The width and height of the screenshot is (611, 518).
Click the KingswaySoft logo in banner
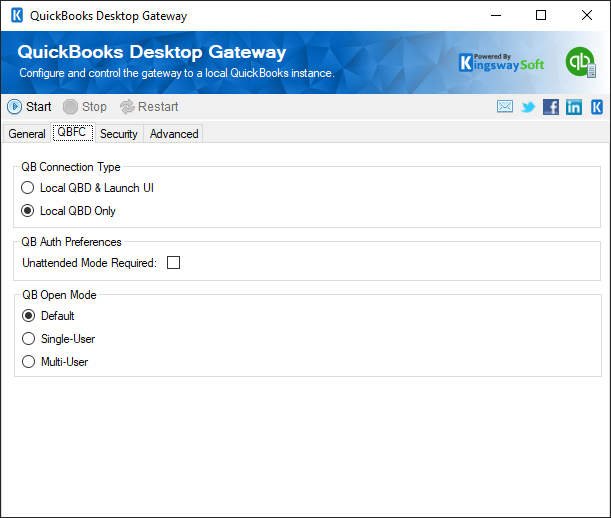(502, 63)
